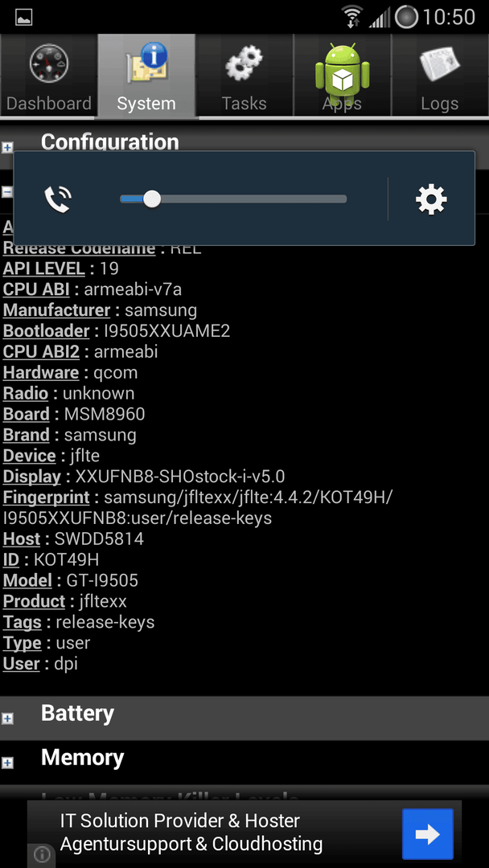Open the Apps android tab

343,76
